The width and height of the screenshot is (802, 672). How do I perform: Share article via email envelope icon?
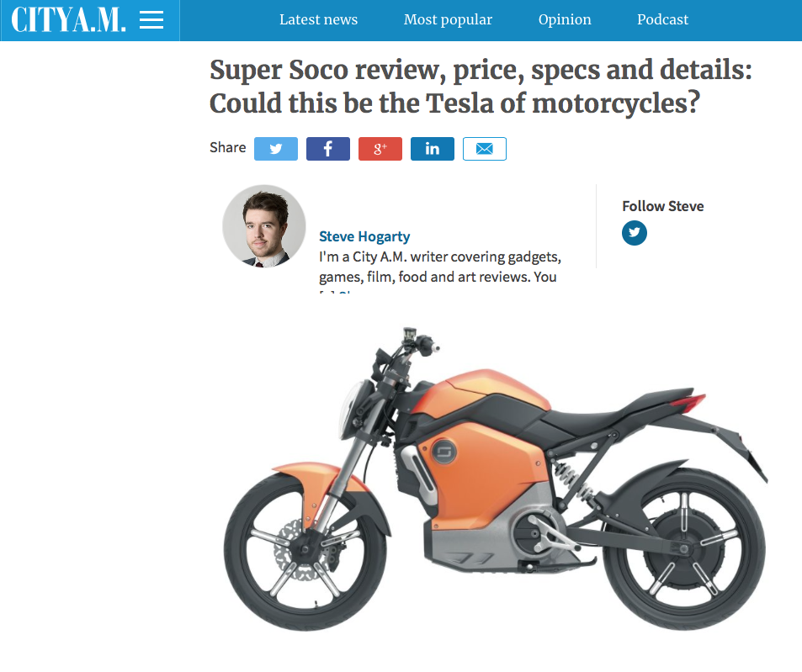coord(485,149)
